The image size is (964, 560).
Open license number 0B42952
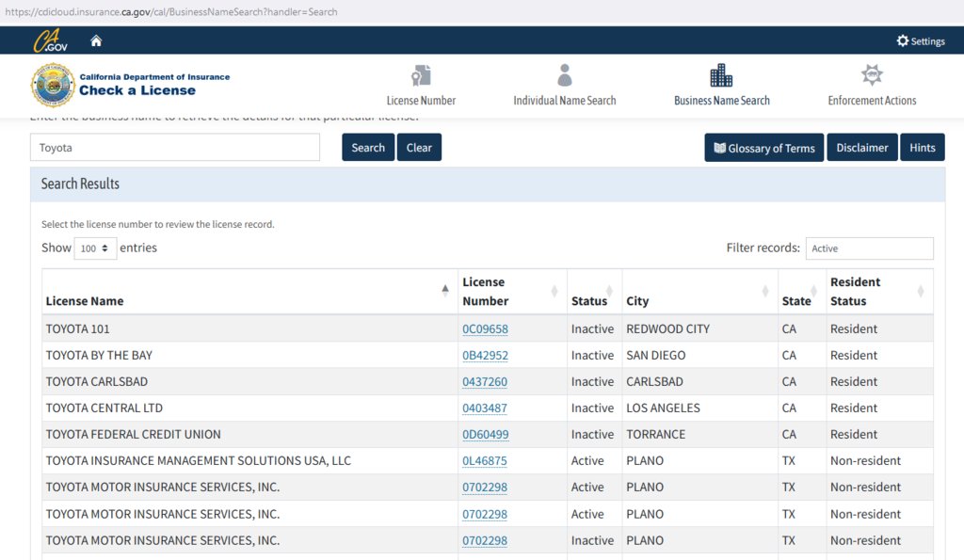(x=485, y=356)
